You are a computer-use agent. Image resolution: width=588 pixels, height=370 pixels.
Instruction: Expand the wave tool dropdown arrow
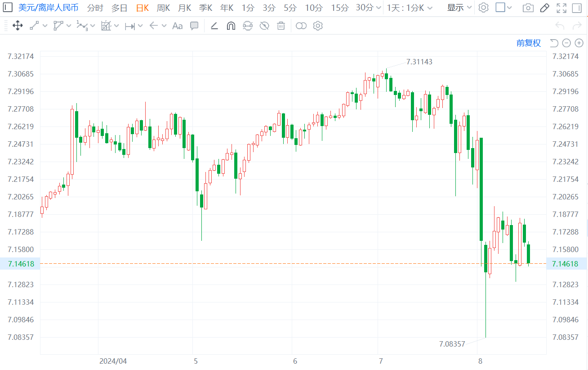(93, 26)
